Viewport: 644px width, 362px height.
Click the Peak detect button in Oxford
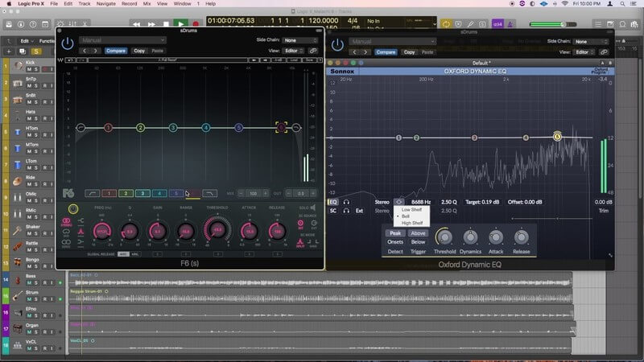[x=395, y=233]
